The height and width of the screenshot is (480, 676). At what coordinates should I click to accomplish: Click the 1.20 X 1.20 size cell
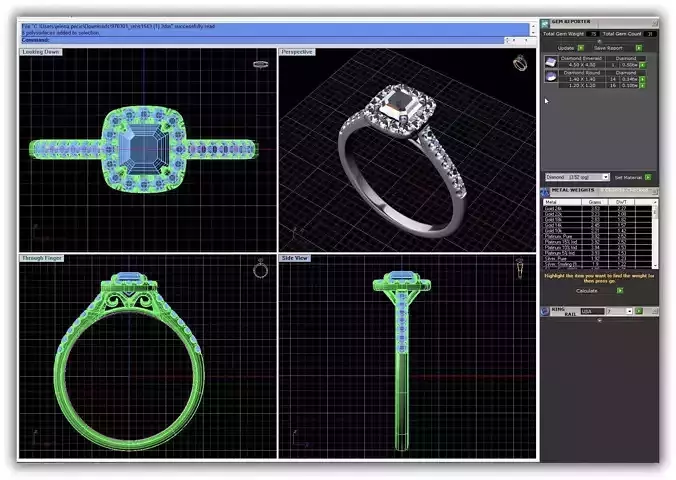(x=581, y=85)
